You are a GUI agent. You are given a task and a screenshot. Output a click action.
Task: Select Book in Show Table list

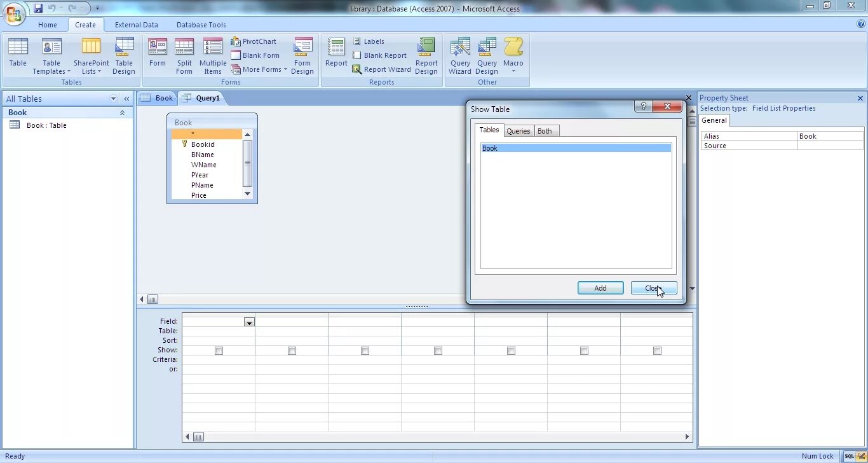pyautogui.click(x=576, y=148)
